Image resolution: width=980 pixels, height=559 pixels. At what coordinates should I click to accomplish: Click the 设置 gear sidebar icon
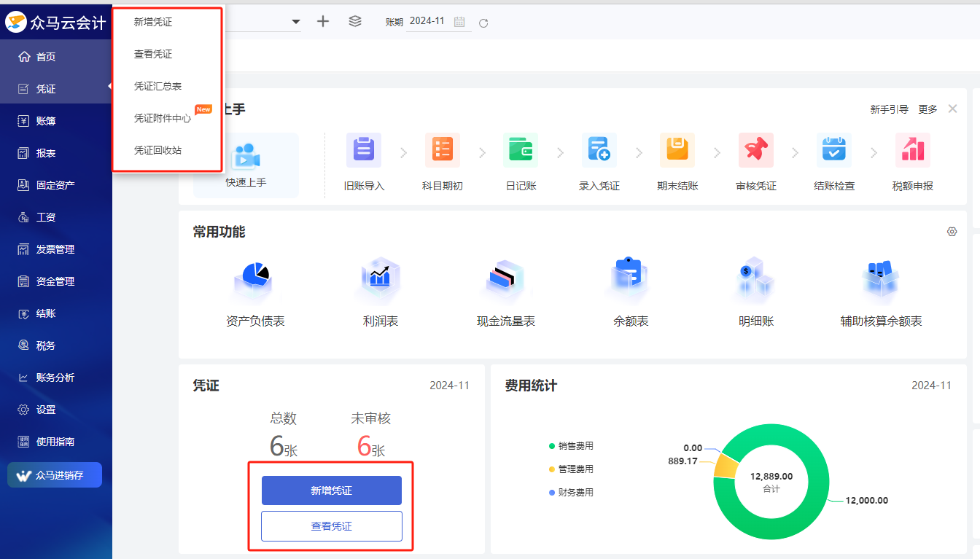(x=23, y=410)
